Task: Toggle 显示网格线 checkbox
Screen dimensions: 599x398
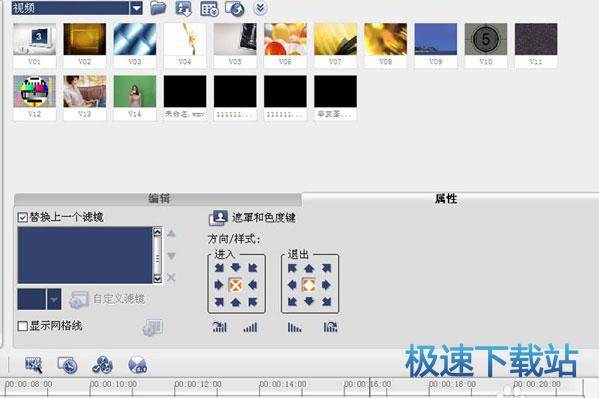Action: (23, 326)
